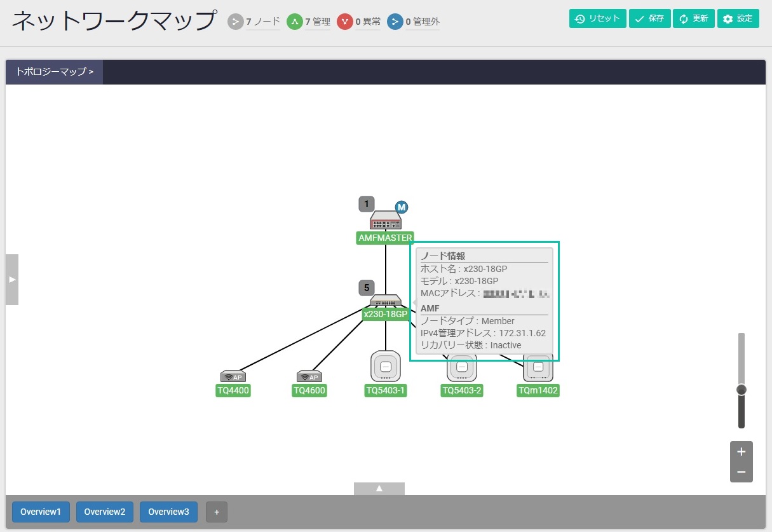Viewport: 772px width, 532px height.
Task: Click the TQ5403-1 wireless AP icon
Action: [386, 367]
